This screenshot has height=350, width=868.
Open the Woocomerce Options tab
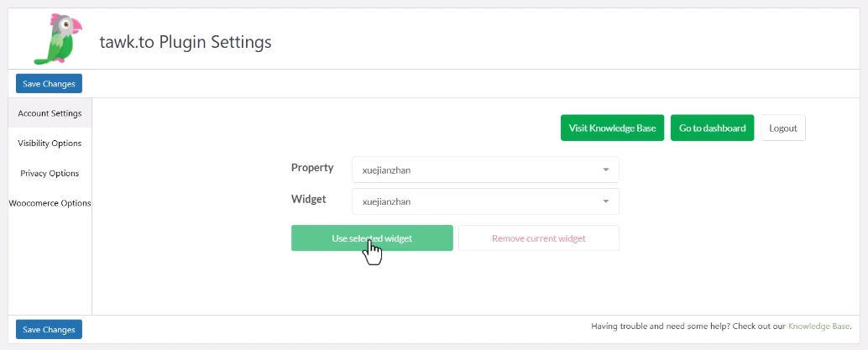pyautogui.click(x=50, y=203)
